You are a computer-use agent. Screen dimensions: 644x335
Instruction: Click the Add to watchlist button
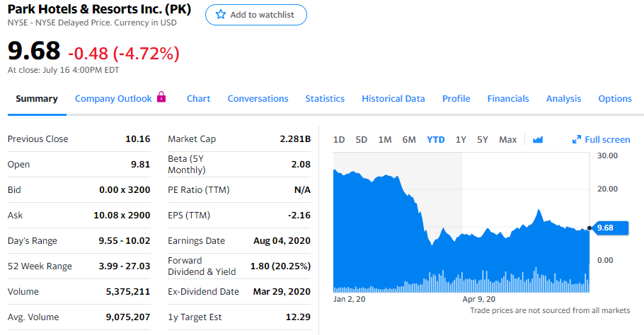click(x=256, y=15)
